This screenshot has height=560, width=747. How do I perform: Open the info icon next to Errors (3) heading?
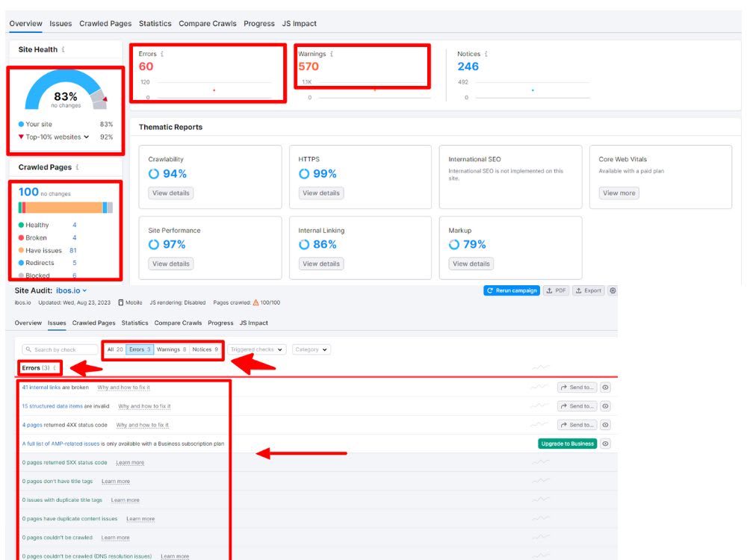pyautogui.click(x=55, y=368)
